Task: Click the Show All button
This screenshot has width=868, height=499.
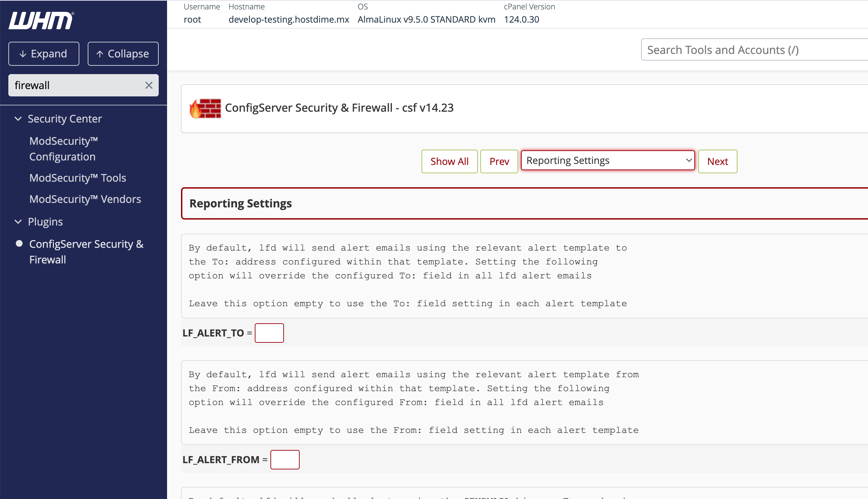Action: (449, 161)
